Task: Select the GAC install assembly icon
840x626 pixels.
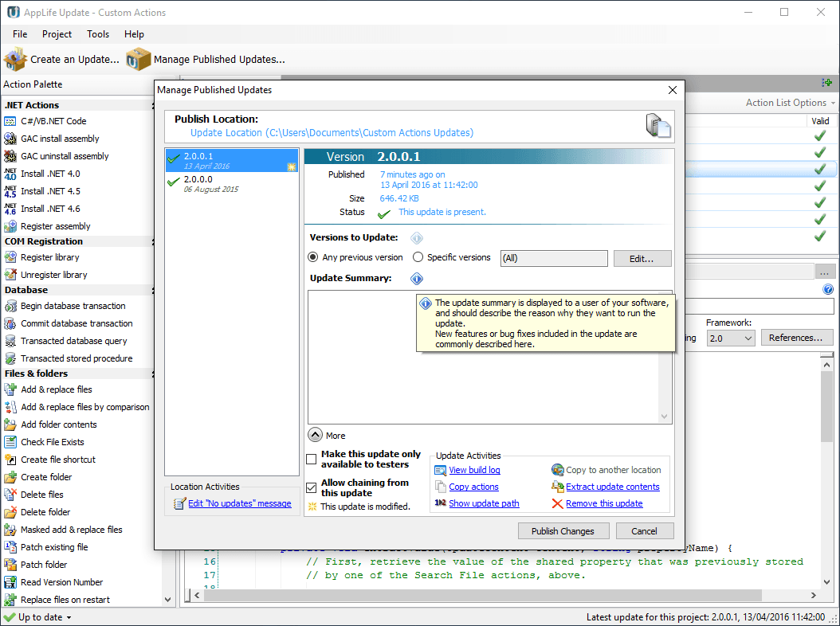Action: 10,139
